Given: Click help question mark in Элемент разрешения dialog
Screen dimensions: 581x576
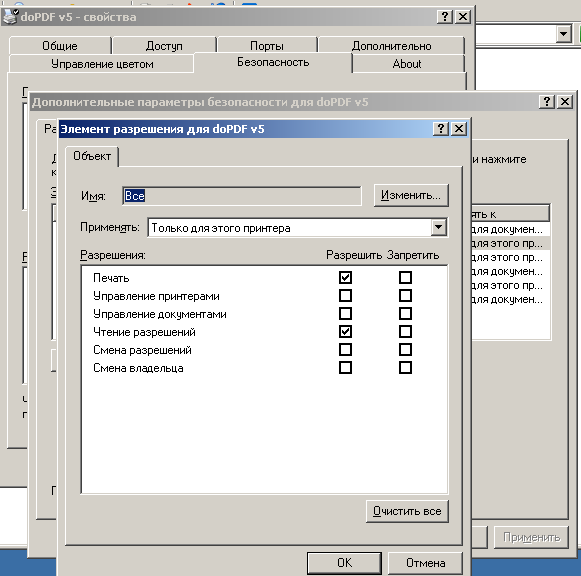Looking at the screenshot, I should point(441,129).
